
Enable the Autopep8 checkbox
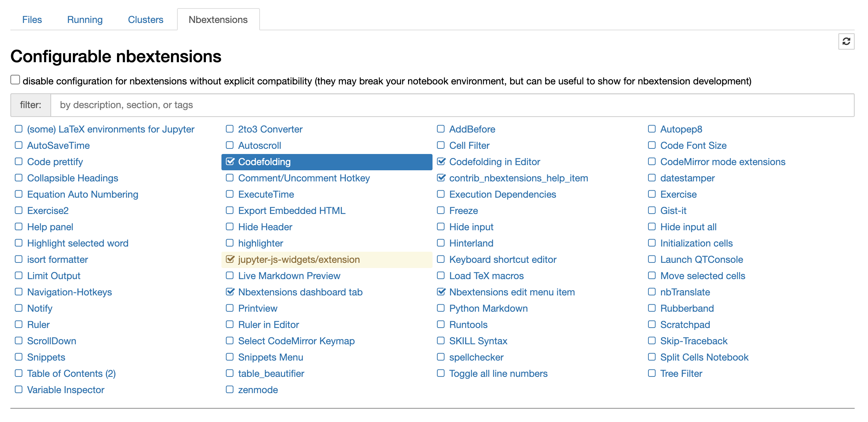pos(652,129)
